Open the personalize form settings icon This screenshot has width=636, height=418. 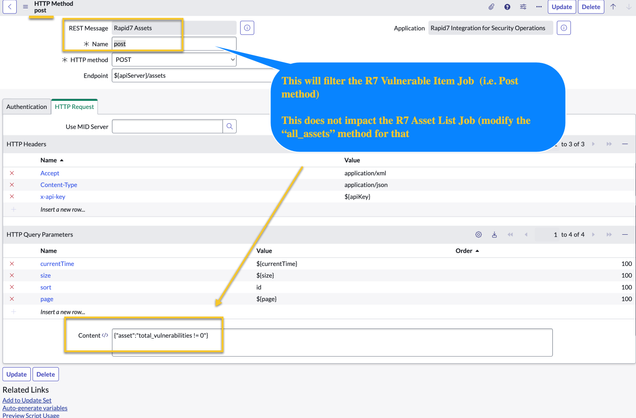pos(523,7)
